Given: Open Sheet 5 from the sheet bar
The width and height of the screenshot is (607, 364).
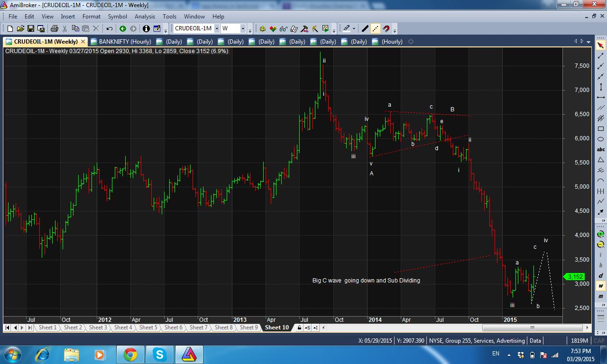Looking at the screenshot, I should pos(148,327).
